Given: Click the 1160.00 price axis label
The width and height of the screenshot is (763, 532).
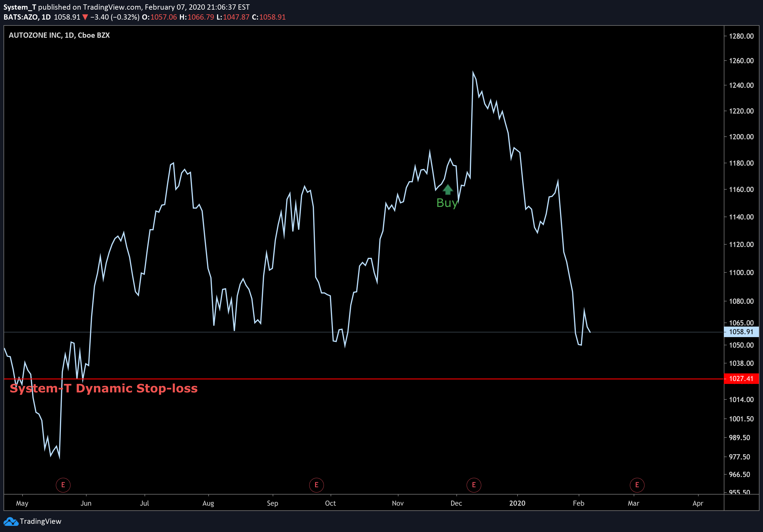Looking at the screenshot, I should [x=741, y=189].
